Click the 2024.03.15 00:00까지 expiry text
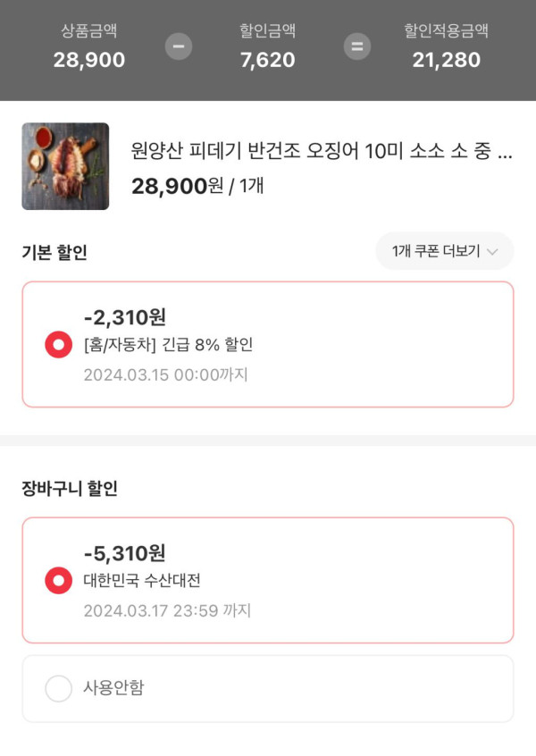 pos(166,374)
